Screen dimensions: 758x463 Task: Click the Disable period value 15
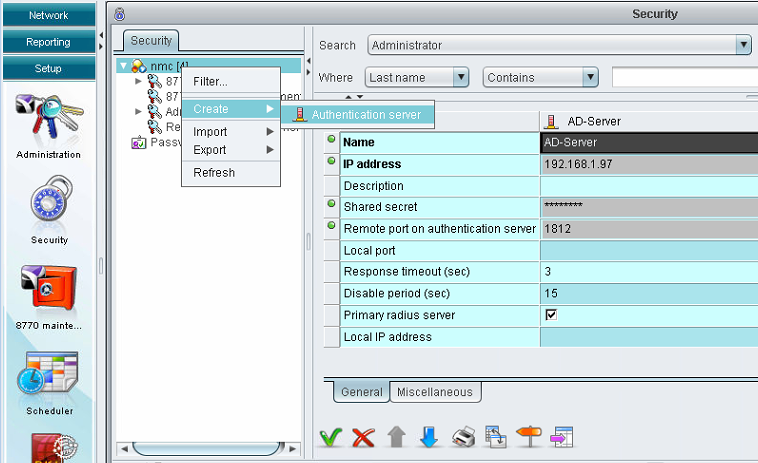(649, 293)
